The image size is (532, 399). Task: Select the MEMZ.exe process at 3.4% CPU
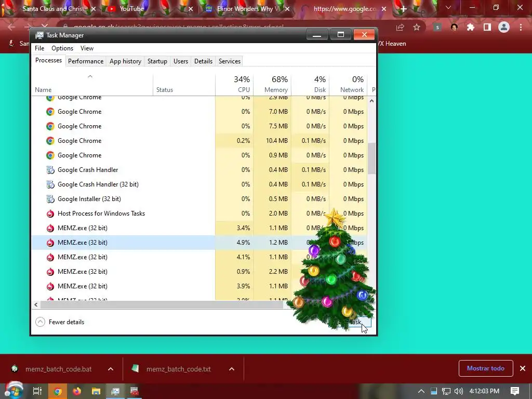click(x=199, y=228)
